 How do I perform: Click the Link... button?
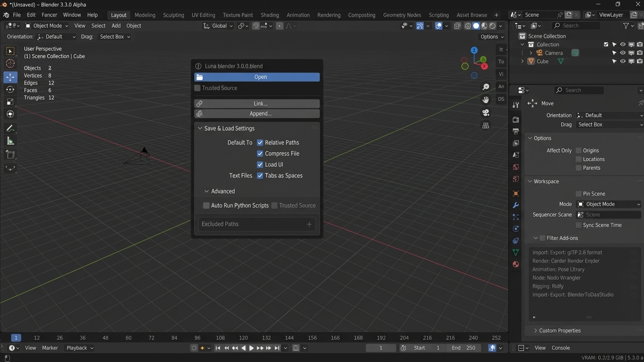click(x=257, y=104)
